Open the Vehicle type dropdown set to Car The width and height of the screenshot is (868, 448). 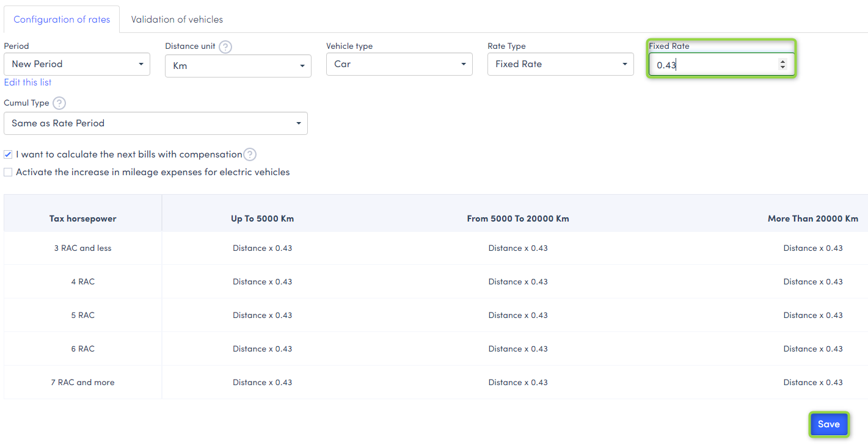399,64
